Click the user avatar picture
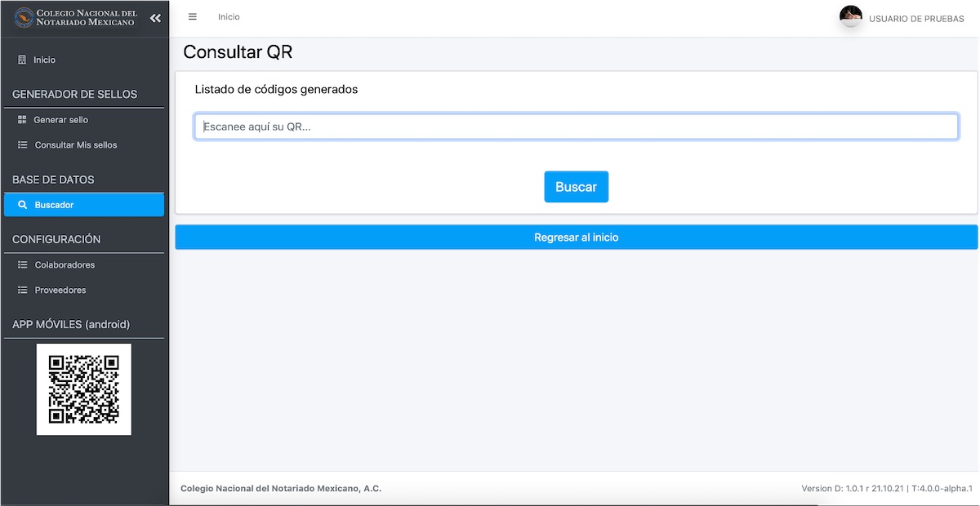 pyautogui.click(x=851, y=16)
